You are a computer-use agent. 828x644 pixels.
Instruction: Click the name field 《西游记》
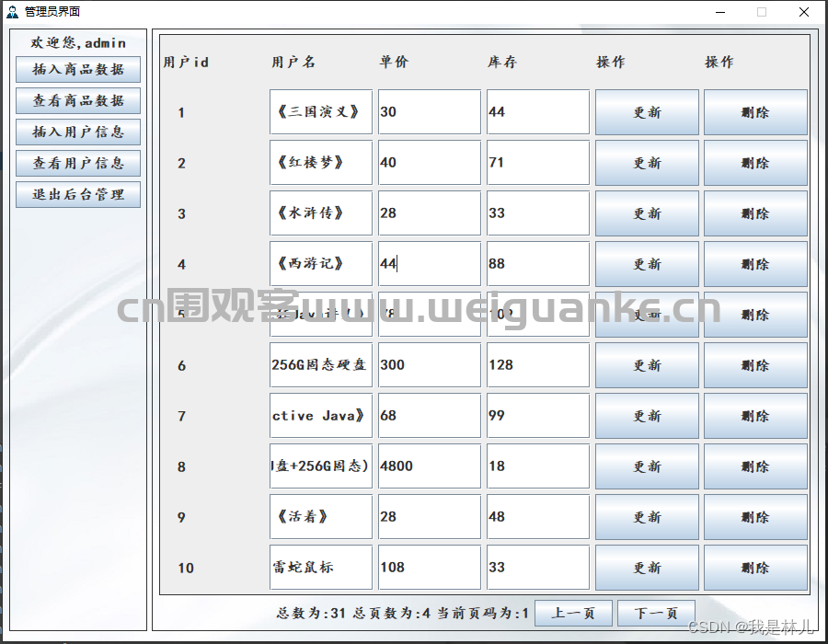[321, 264]
